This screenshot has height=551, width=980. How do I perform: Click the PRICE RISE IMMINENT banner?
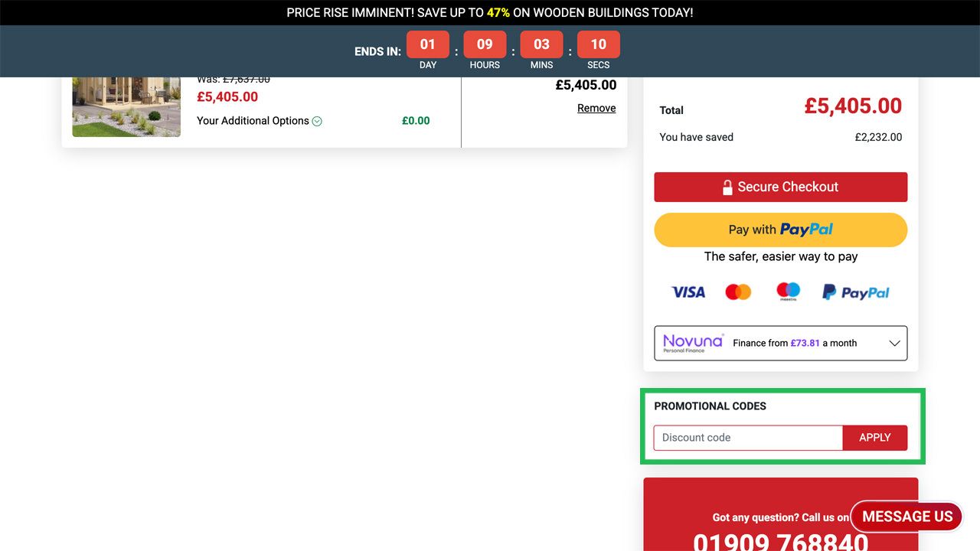(490, 12)
